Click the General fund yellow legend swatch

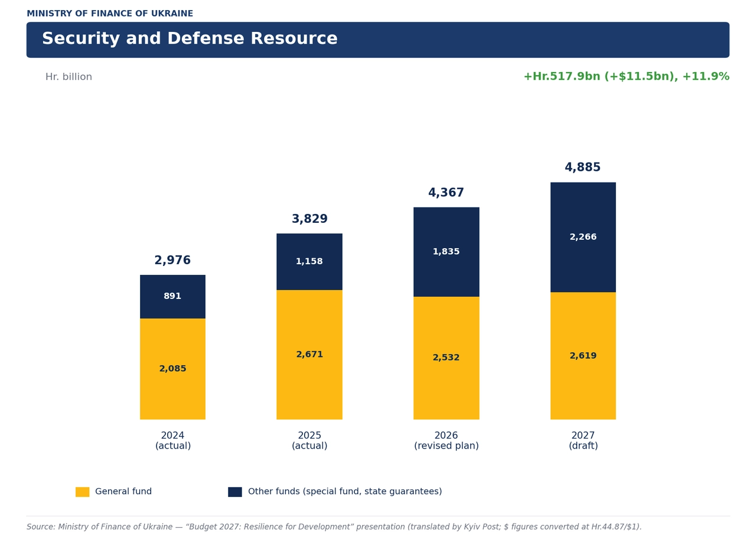tap(82, 492)
